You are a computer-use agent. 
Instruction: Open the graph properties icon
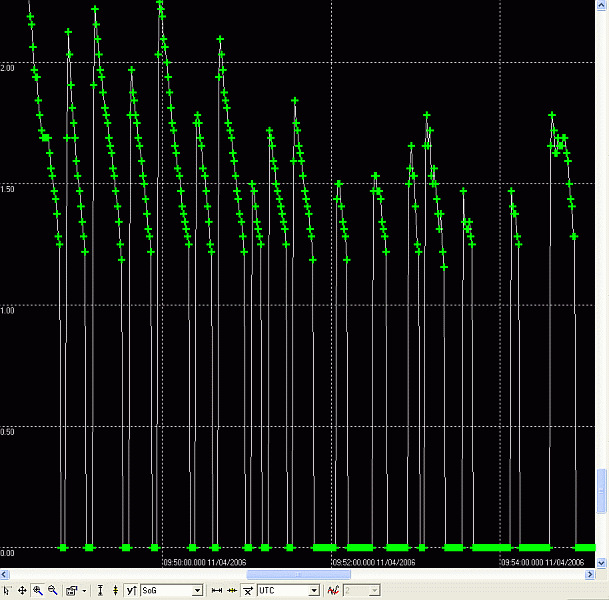pyautogui.click(x=72, y=591)
